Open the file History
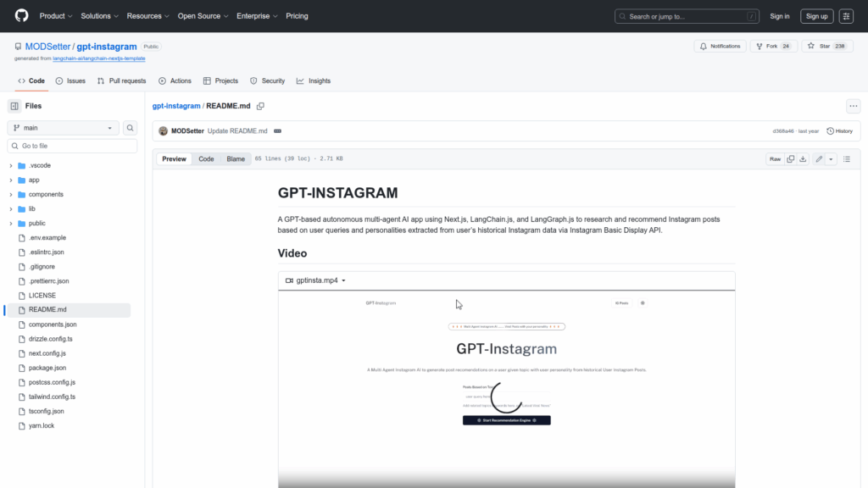The width and height of the screenshot is (868, 488). pos(840,131)
